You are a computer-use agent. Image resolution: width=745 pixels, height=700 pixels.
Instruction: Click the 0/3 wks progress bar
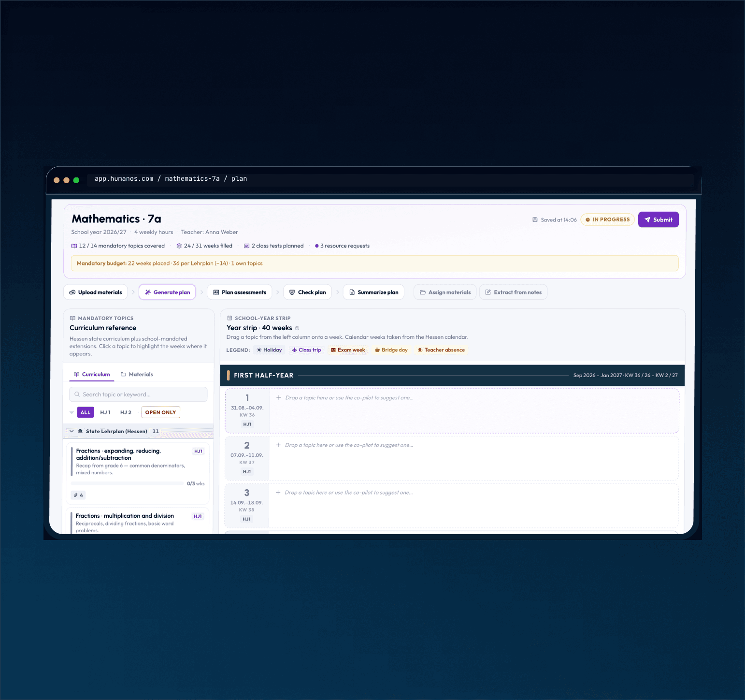pos(128,483)
